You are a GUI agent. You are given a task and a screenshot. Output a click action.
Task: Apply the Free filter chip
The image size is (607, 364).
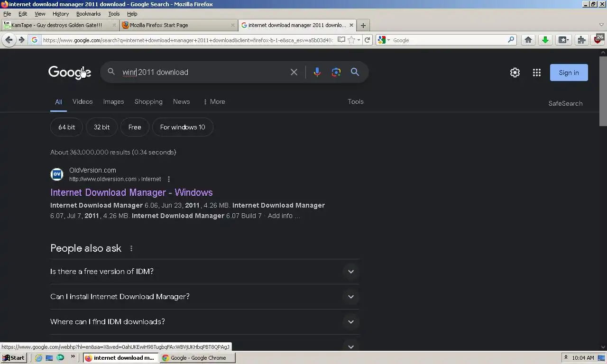coord(135,127)
